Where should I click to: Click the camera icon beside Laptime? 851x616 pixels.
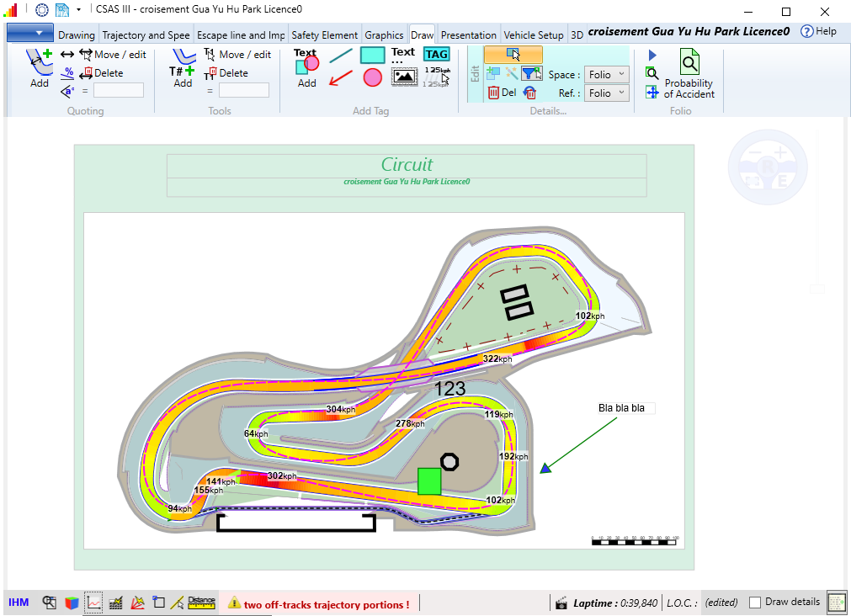click(x=561, y=603)
